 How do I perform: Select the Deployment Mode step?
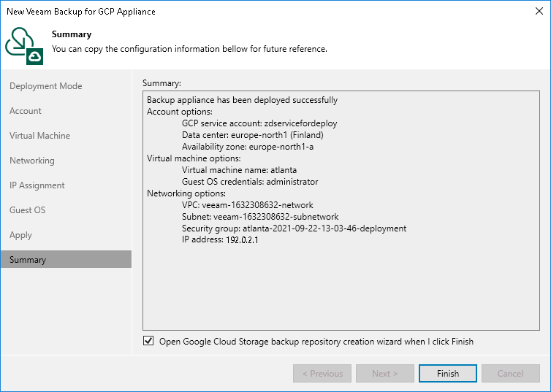46,86
